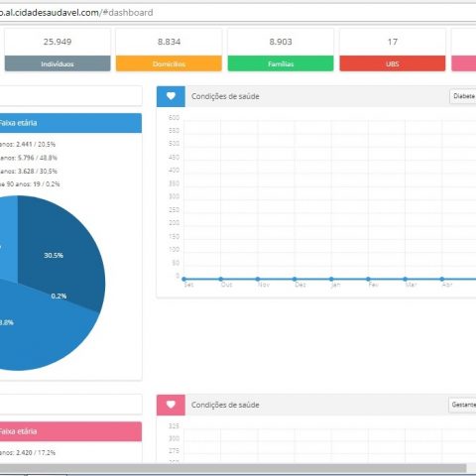Open the Gestante dropdown in the pink health chart
Image resolution: width=476 pixels, height=476 pixels.
462,405
